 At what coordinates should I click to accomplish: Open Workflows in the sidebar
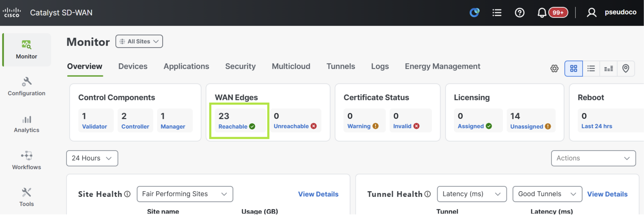tap(26, 161)
